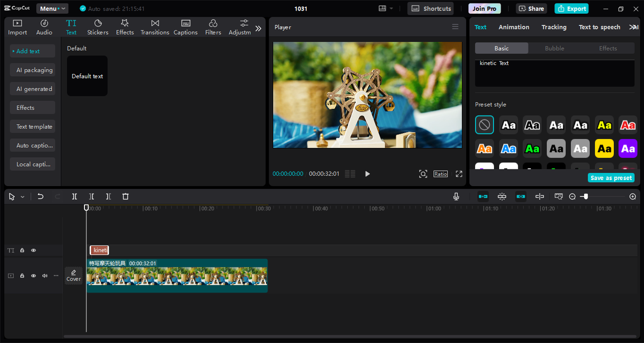Choose the purple background preset style
The image size is (644, 343).
(628, 148)
